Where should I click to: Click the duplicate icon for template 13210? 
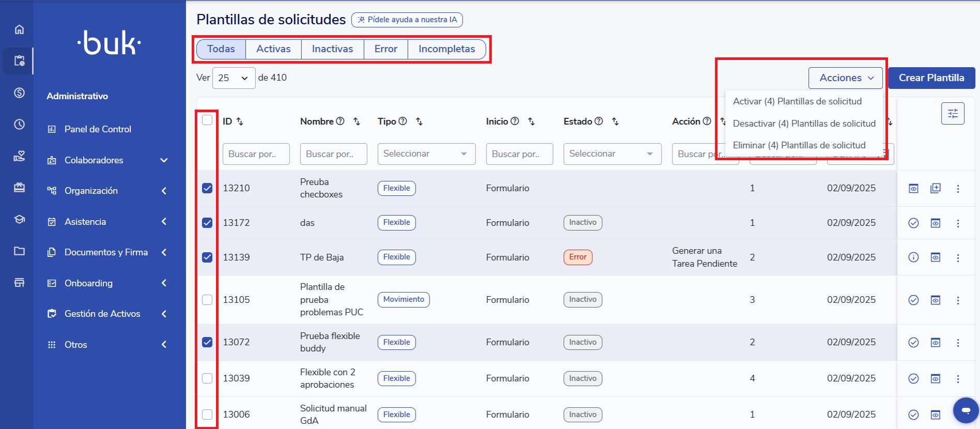[936, 188]
